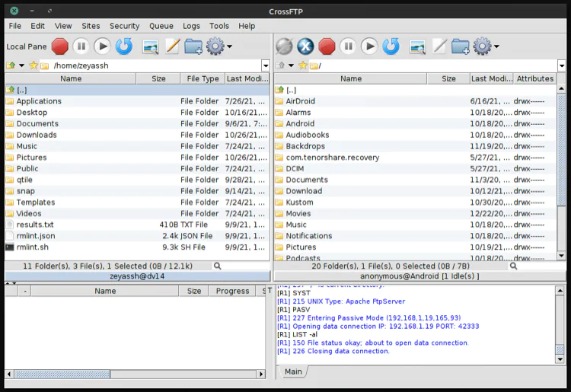Select the rmlint.json file in local pane
This screenshot has width=571, height=392.
[36, 236]
